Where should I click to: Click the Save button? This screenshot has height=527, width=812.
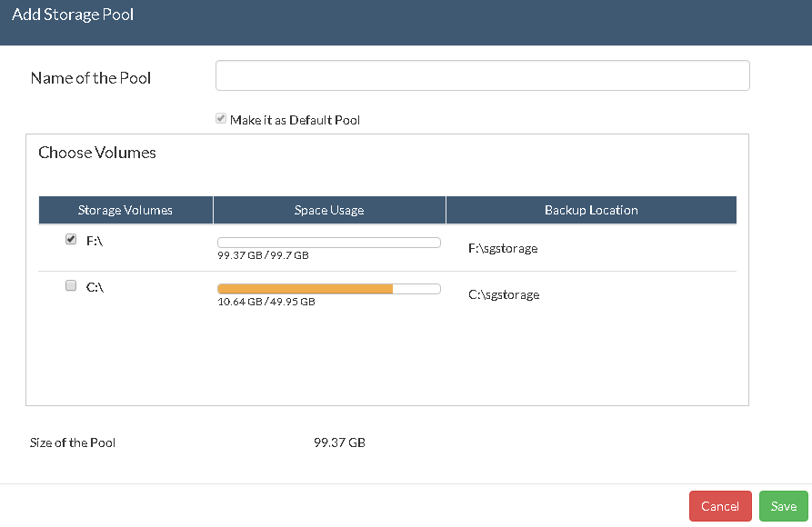click(783, 506)
